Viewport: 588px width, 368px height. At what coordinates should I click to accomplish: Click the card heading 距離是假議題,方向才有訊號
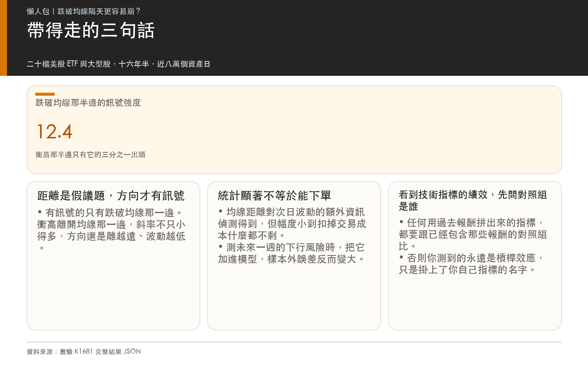tap(111, 195)
